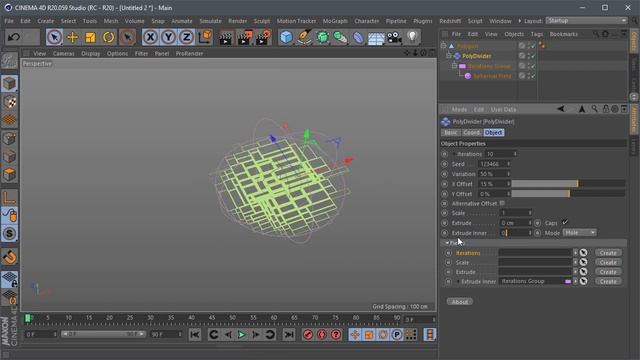Viewport: 640px width, 360px height.
Task: Toggle the Alternative Offset checkbox
Action: coord(502,203)
